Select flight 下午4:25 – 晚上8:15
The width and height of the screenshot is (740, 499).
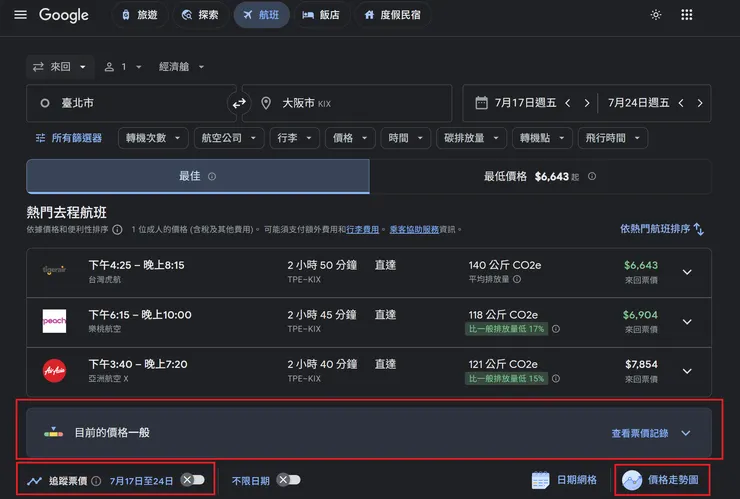(369, 272)
